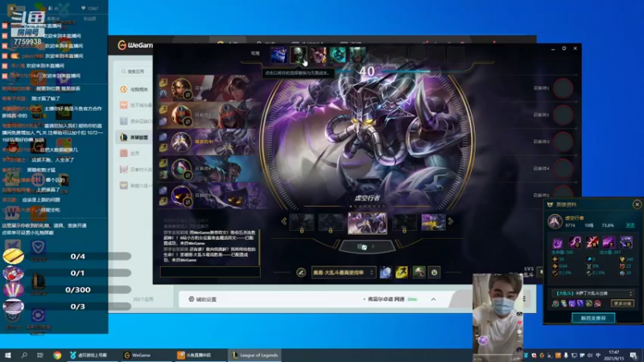The height and width of the screenshot is (362, 644).
Task: Click the more builds button in hero info
Action: click(x=622, y=304)
